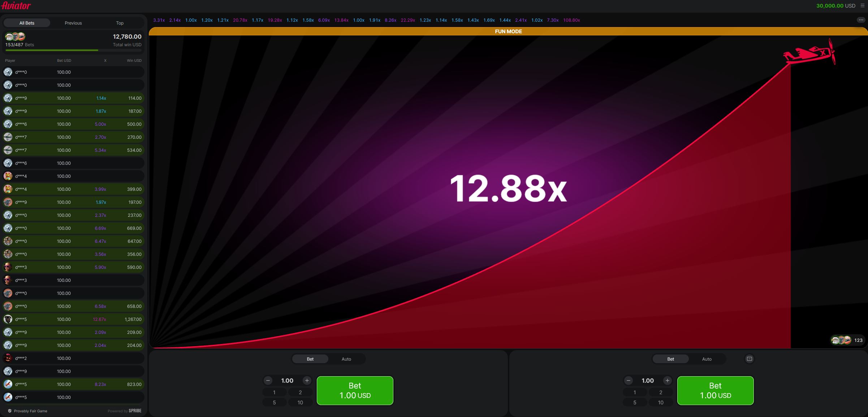868x417 pixels.
Task: Set left bet preset to 2
Action: pyautogui.click(x=300, y=392)
